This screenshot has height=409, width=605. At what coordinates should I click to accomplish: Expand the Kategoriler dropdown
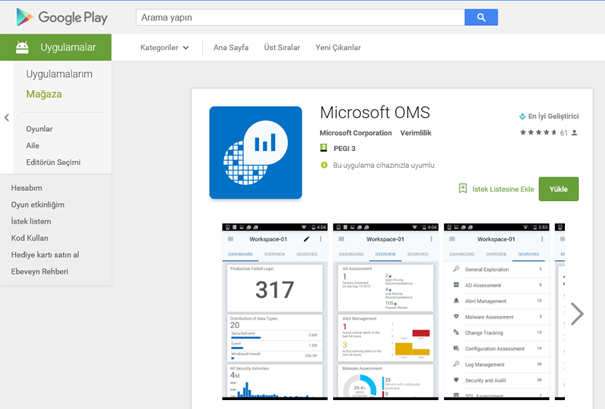click(x=164, y=47)
